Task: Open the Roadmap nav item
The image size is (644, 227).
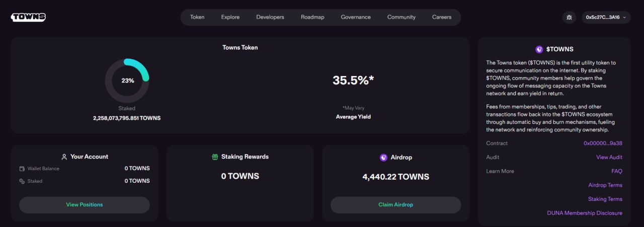Action: 312,17
